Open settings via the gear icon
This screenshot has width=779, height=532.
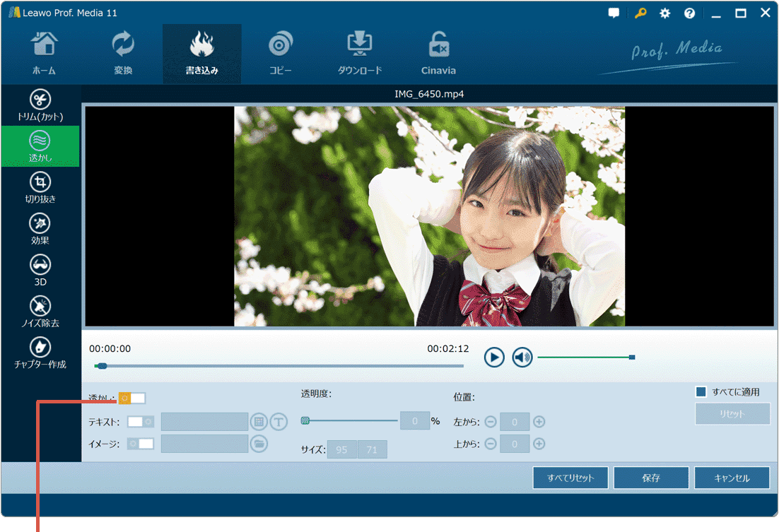pos(664,13)
